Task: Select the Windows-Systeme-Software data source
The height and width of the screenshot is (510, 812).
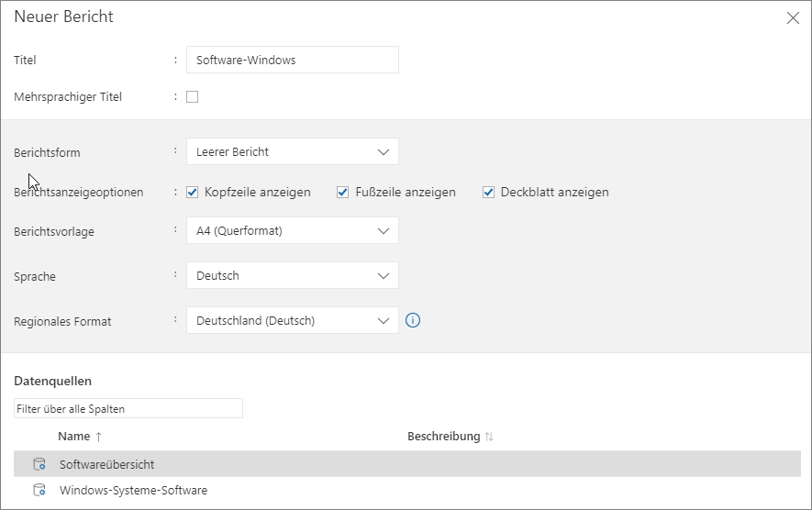Action: 133,490
